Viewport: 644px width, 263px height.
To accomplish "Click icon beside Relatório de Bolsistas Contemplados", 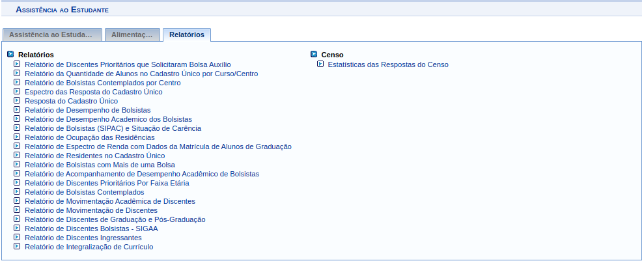I will [17, 192].
